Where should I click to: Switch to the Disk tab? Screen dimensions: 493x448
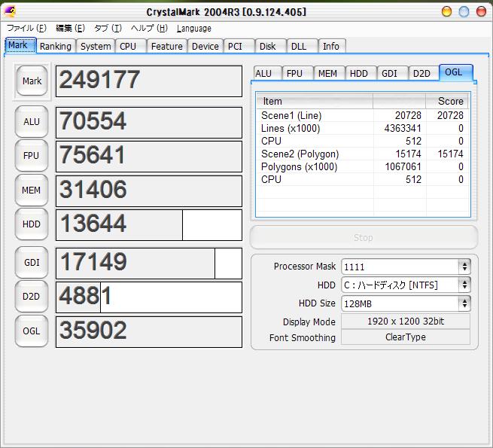click(270, 46)
